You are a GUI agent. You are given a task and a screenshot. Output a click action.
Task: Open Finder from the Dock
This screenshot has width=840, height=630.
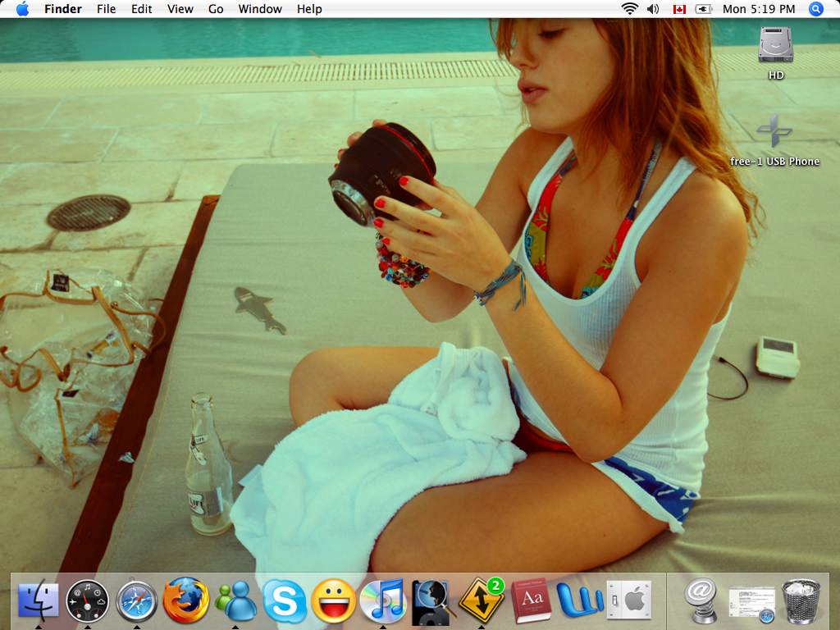[39, 600]
